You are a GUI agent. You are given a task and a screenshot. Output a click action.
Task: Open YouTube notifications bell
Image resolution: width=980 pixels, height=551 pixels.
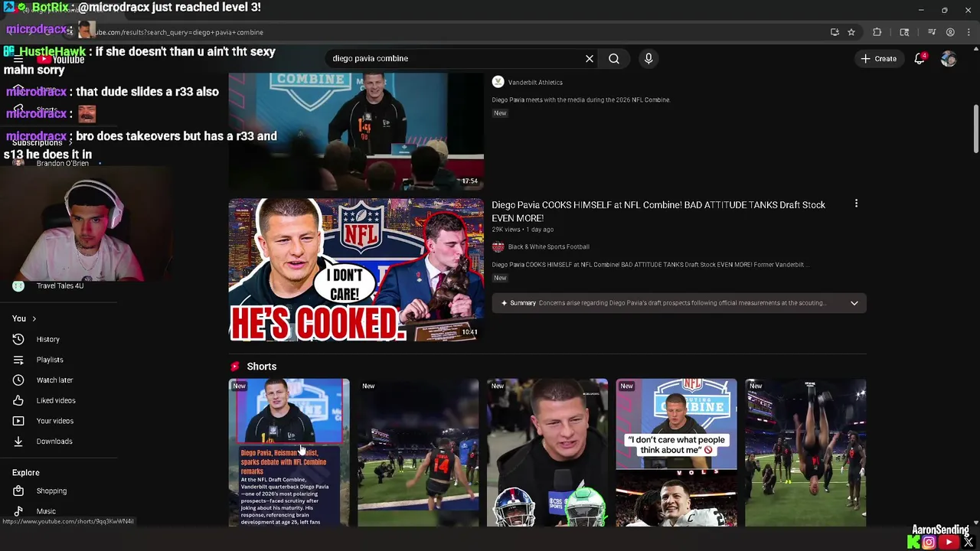coord(920,59)
